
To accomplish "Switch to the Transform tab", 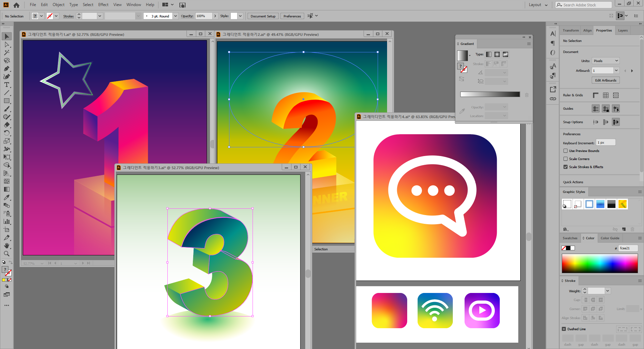I will click(x=571, y=31).
